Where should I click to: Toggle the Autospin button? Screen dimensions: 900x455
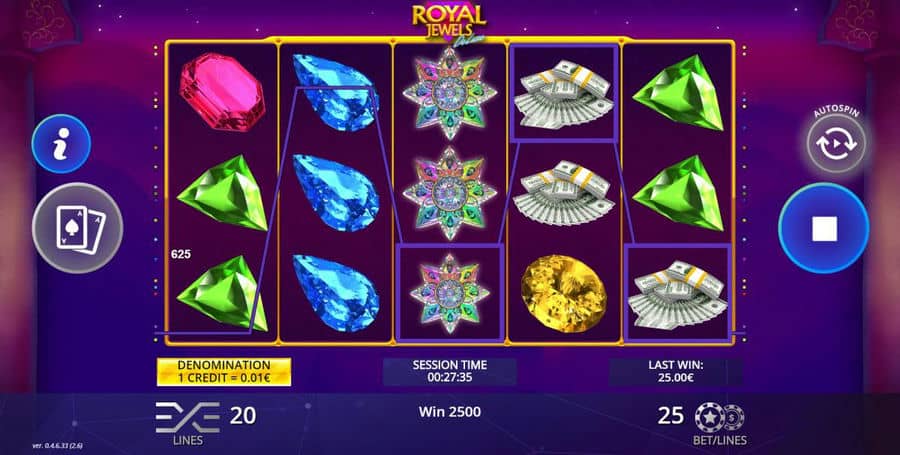pos(836,143)
